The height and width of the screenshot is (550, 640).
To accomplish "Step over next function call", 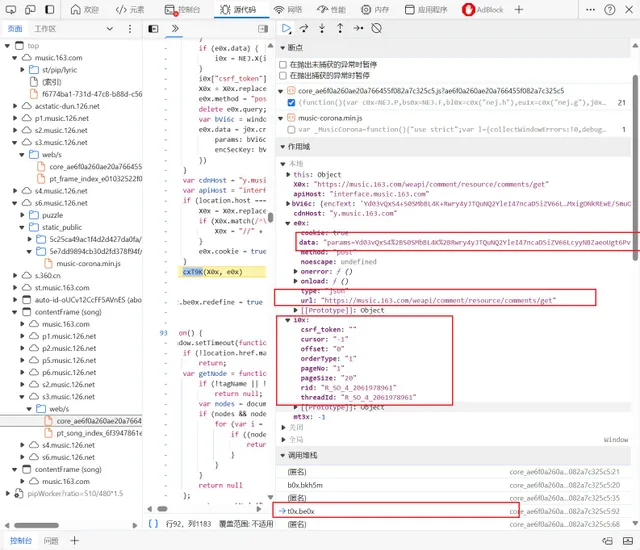I will (x=304, y=28).
